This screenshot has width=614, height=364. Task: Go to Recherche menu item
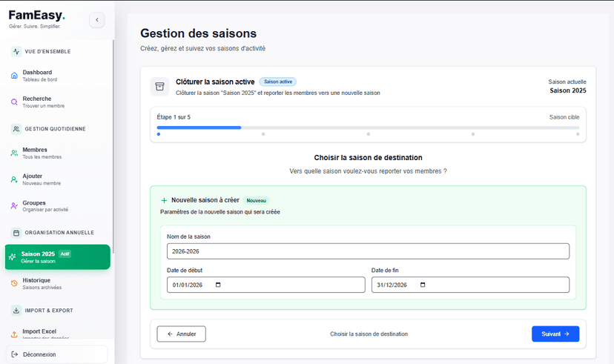tap(58, 102)
